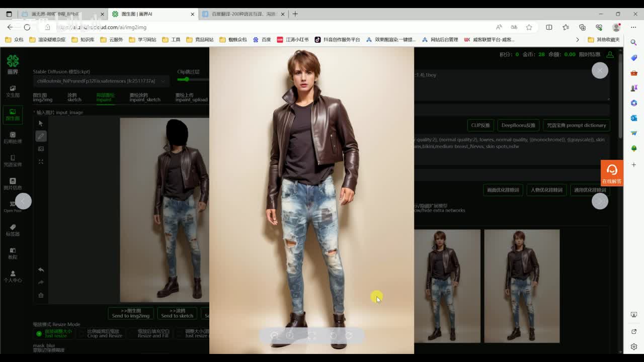Open the 标签器 tagger sidebar icon
The image size is (644, 362).
(13, 230)
